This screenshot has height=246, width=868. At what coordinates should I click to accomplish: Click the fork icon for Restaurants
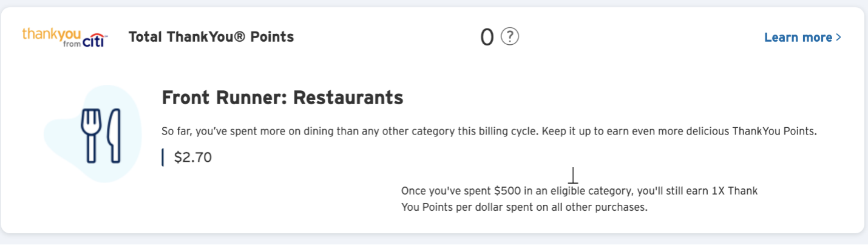click(89, 135)
